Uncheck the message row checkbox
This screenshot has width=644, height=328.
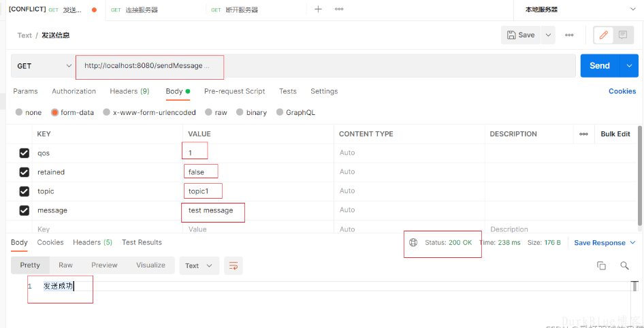pos(25,210)
